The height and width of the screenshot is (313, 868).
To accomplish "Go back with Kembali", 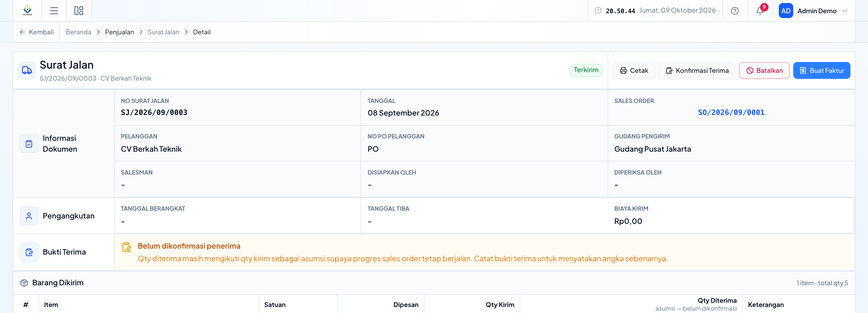I will click(x=36, y=32).
